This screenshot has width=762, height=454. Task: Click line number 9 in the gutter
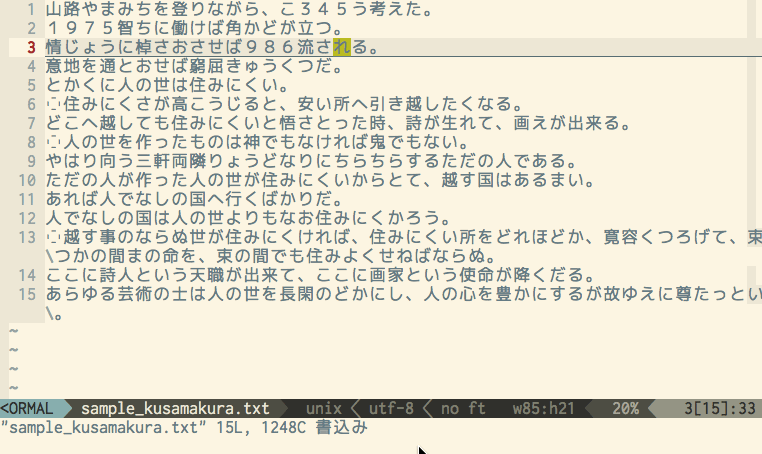click(x=32, y=161)
